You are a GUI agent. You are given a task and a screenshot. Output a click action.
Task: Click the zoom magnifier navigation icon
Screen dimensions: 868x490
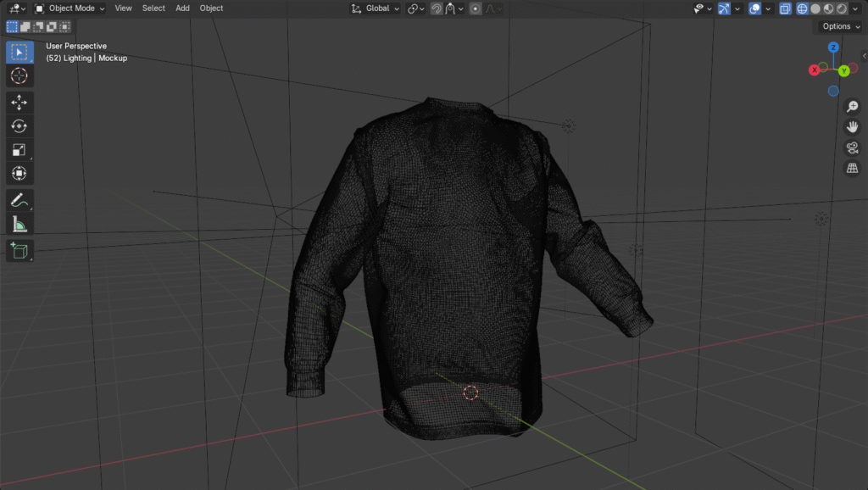click(x=853, y=107)
